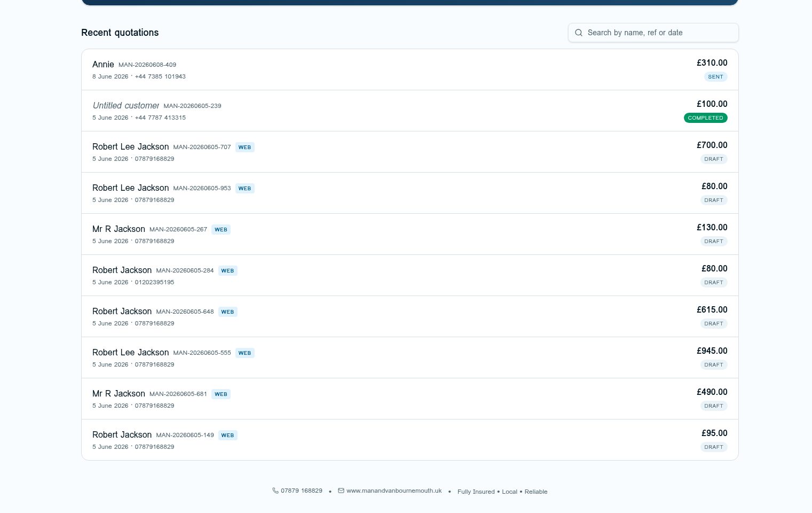This screenshot has height=513, width=812.
Task: Click date 8 June 2026
Action: (111, 76)
